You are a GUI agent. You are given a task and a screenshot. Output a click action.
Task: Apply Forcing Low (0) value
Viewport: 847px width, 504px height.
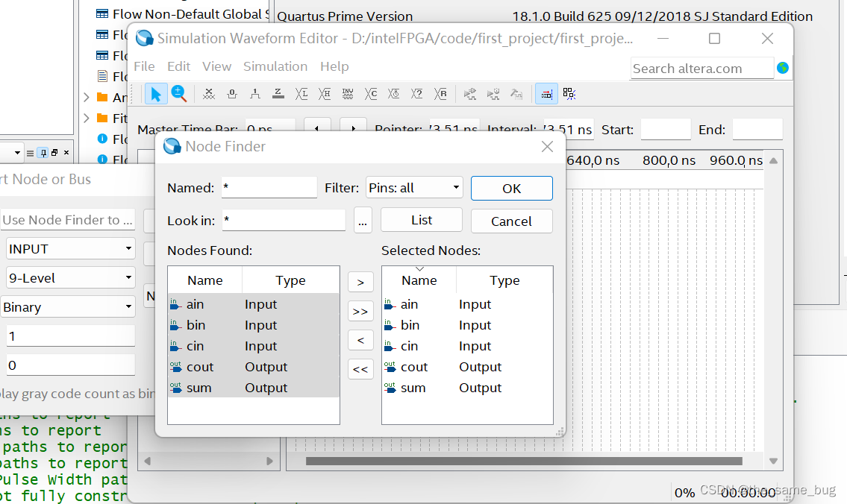[232, 94]
